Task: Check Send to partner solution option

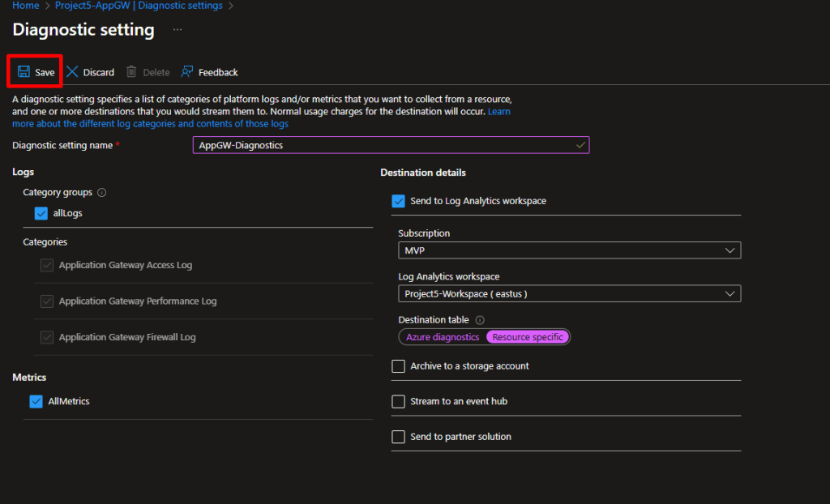Action: tap(398, 437)
